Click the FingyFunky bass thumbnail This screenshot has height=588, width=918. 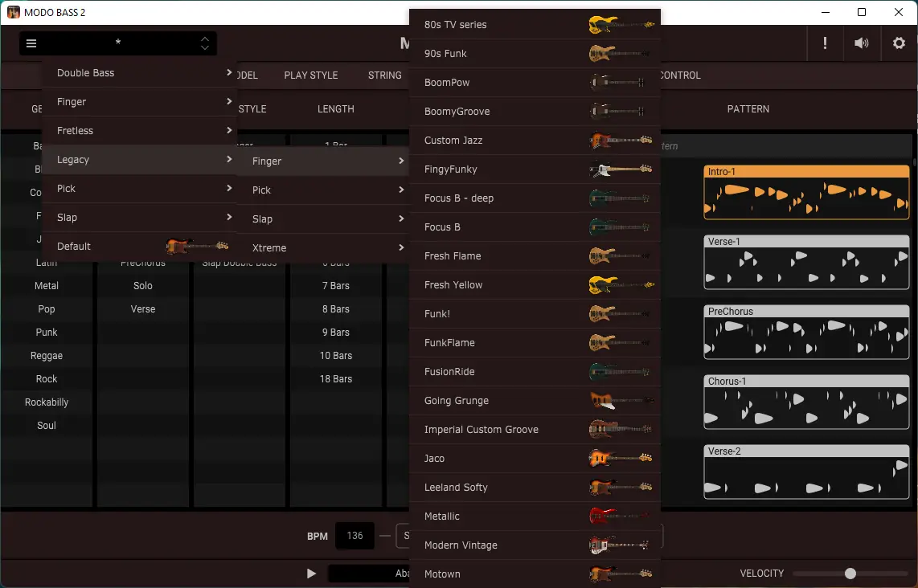(621, 169)
